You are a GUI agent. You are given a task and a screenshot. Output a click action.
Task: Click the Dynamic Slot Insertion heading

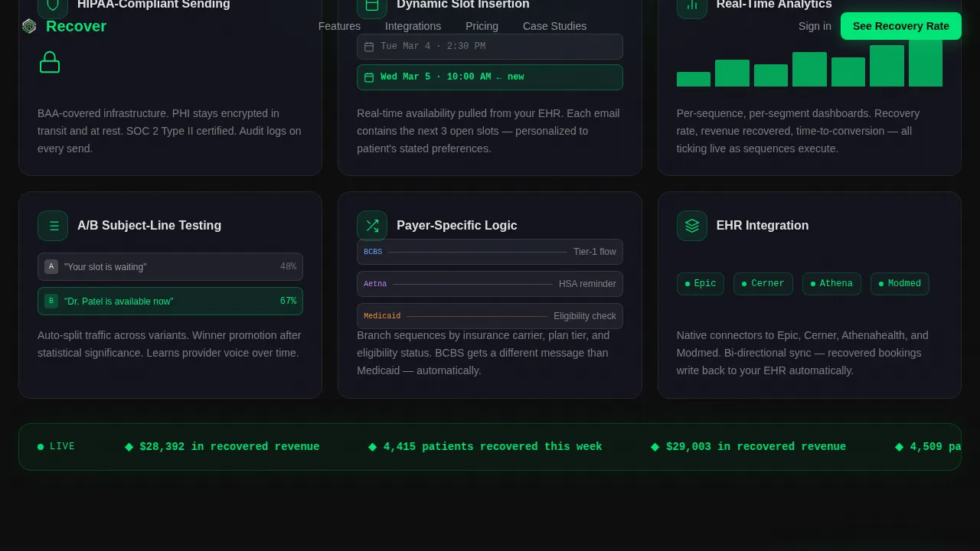tap(462, 5)
